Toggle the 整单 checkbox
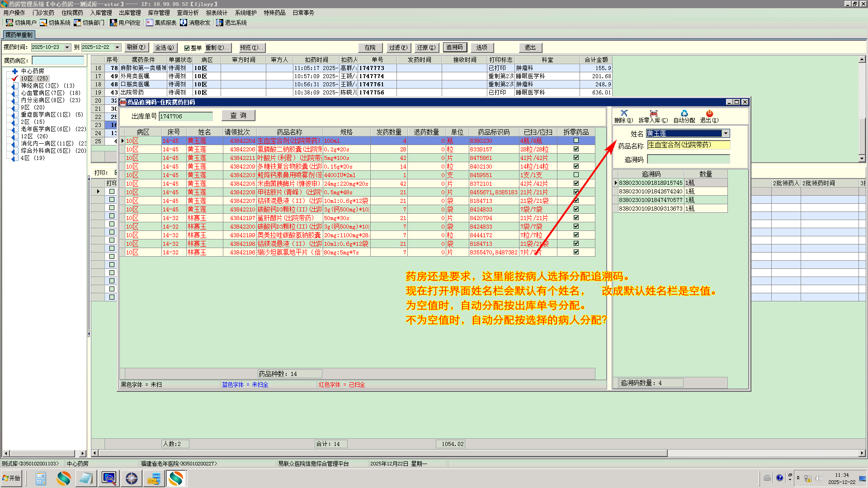The height and width of the screenshot is (488, 868). pos(187,48)
